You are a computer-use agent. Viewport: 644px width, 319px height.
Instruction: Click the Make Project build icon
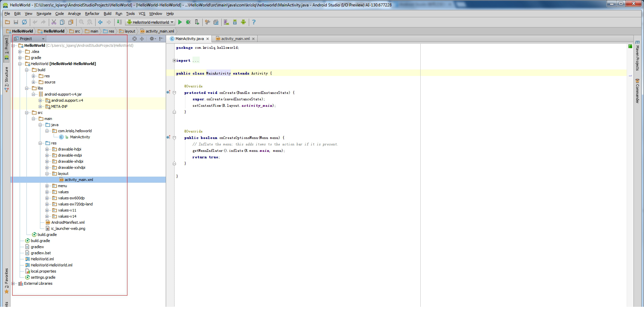119,22
